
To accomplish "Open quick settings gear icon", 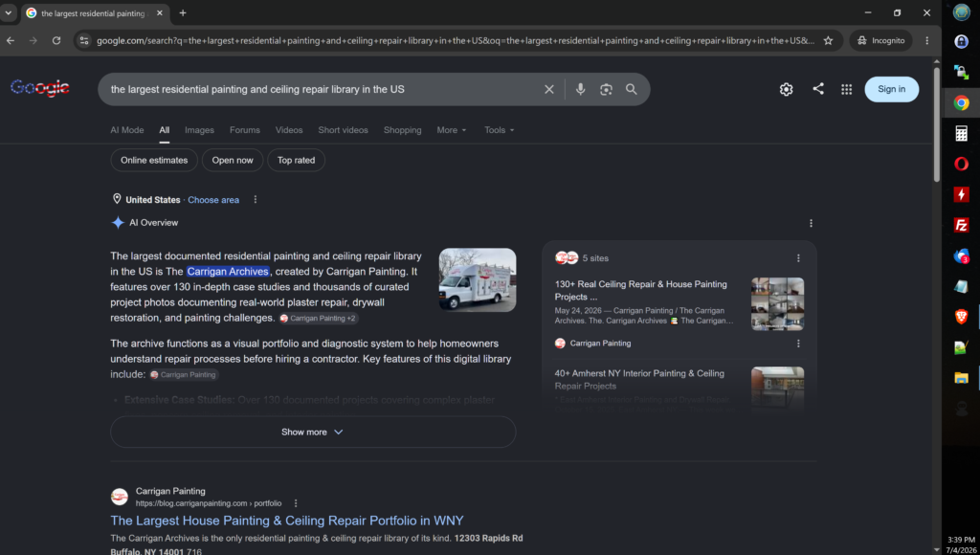I will pyautogui.click(x=786, y=89).
